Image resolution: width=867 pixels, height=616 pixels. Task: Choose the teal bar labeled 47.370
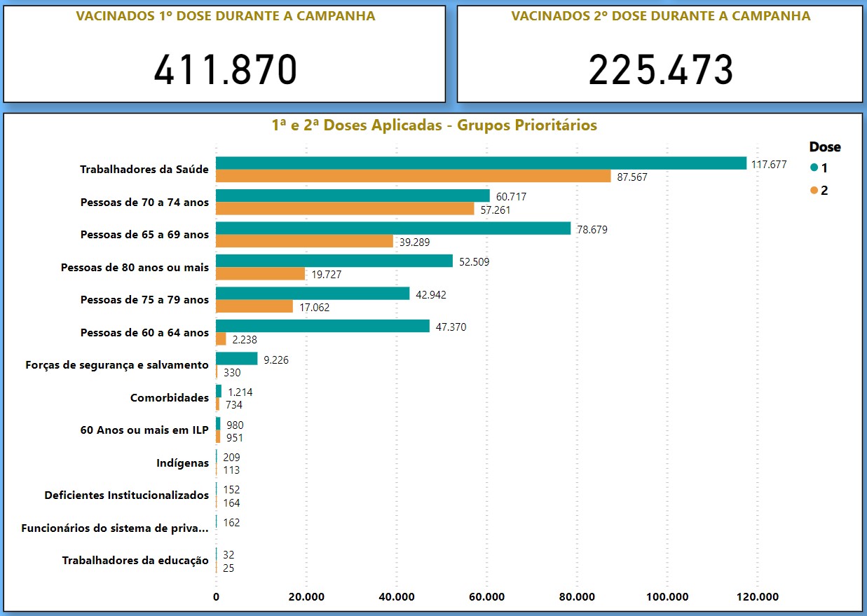point(322,326)
